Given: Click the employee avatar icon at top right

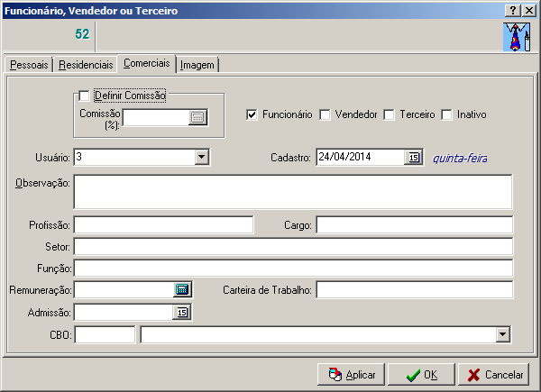Looking at the screenshot, I should point(514,37).
